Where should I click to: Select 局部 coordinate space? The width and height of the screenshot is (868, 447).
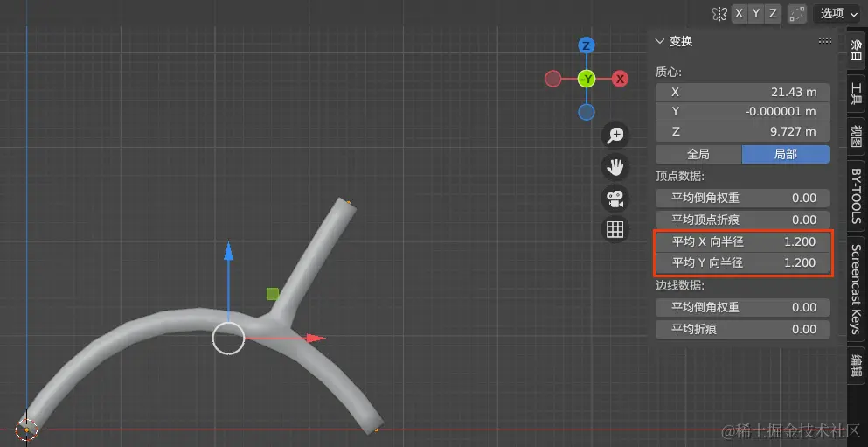(x=786, y=155)
